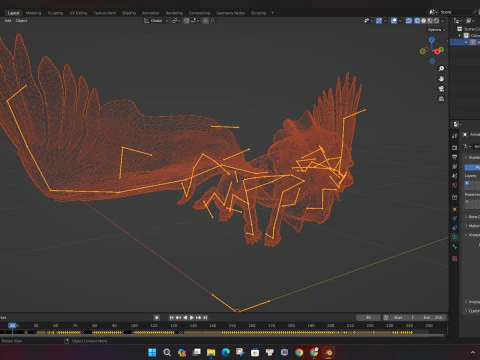Click the current frame number field

pyautogui.click(x=368, y=318)
